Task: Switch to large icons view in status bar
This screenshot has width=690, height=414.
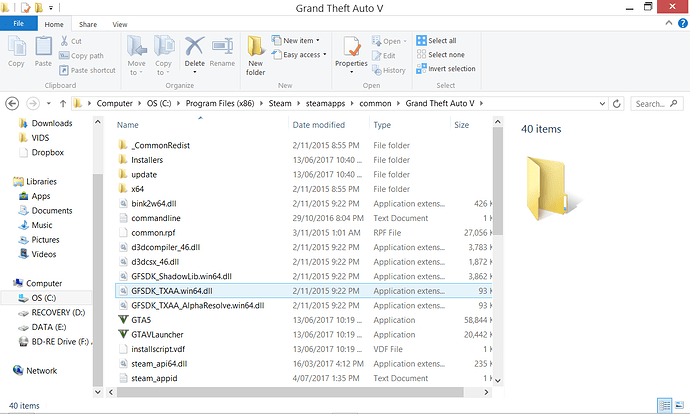Action: [x=679, y=405]
